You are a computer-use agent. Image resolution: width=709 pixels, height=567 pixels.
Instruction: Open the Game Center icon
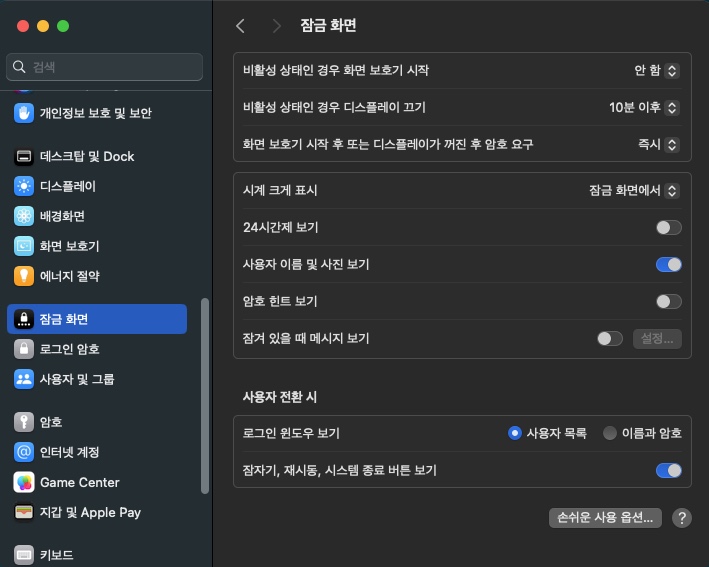click(x=24, y=482)
